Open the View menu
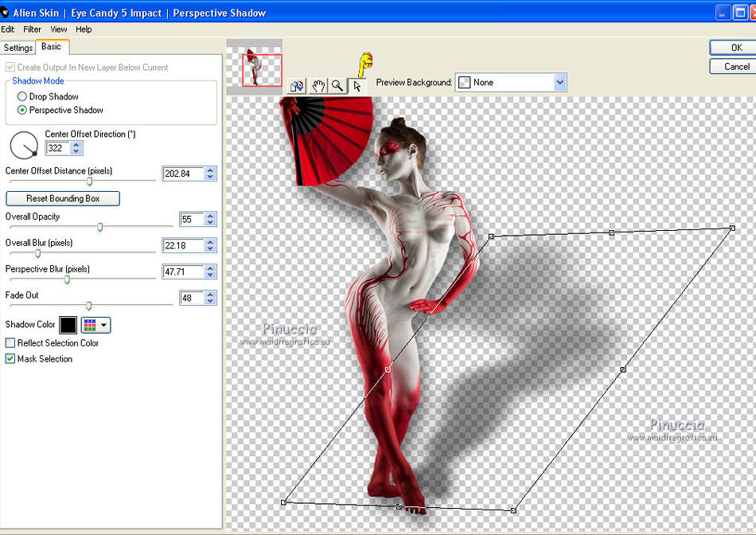The image size is (756, 535). point(59,29)
